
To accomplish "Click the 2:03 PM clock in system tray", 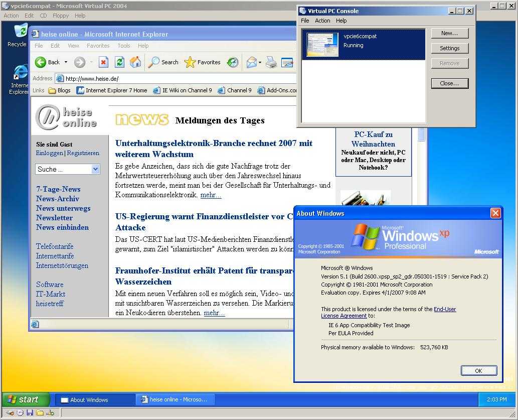I will [x=496, y=399].
